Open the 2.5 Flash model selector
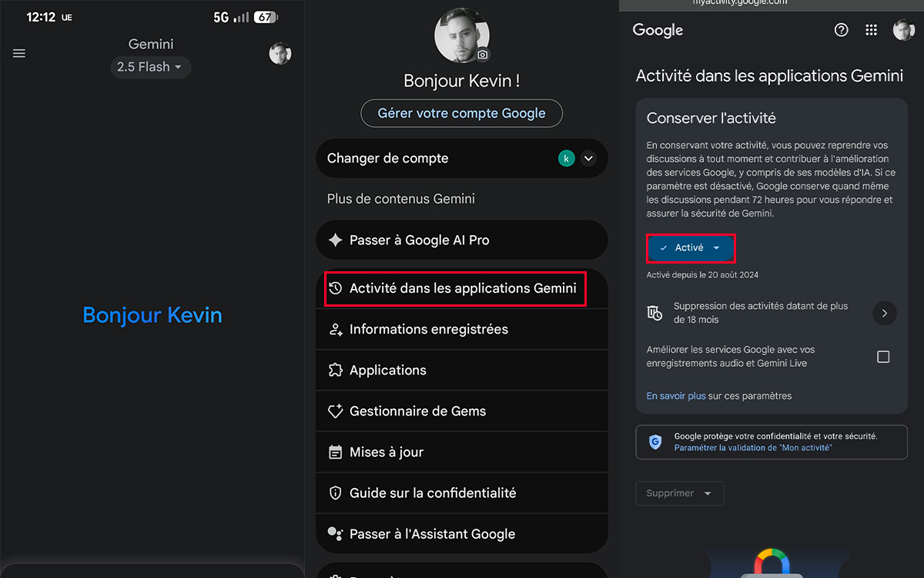 point(150,67)
